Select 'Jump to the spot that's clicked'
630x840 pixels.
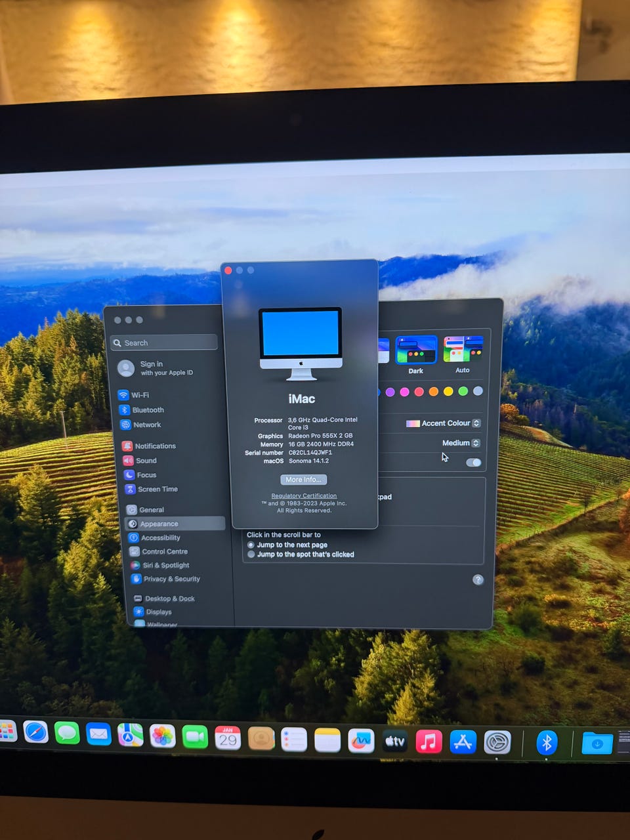251,555
